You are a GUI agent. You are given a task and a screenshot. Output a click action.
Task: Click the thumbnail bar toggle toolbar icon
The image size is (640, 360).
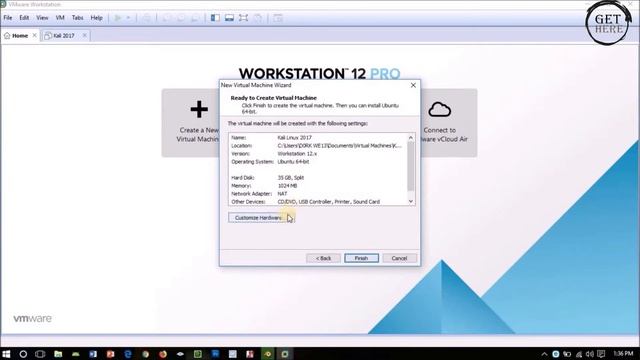(x=229, y=18)
